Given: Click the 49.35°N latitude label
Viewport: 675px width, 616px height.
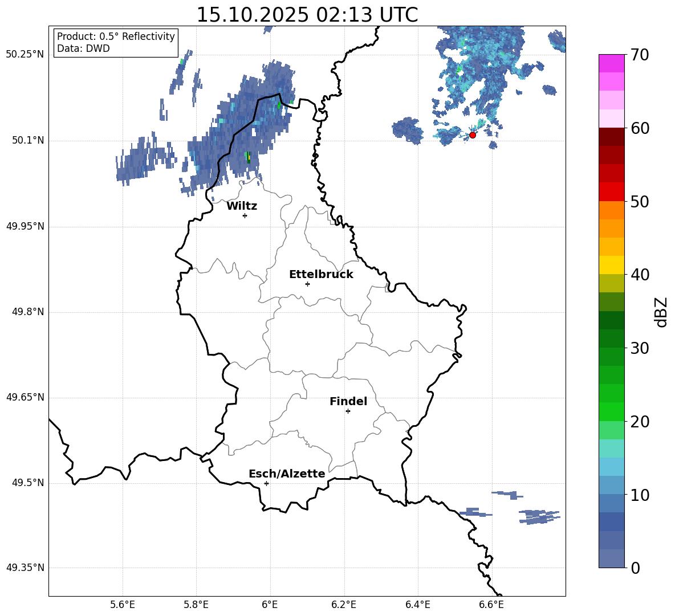Looking at the screenshot, I should coord(25,568).
